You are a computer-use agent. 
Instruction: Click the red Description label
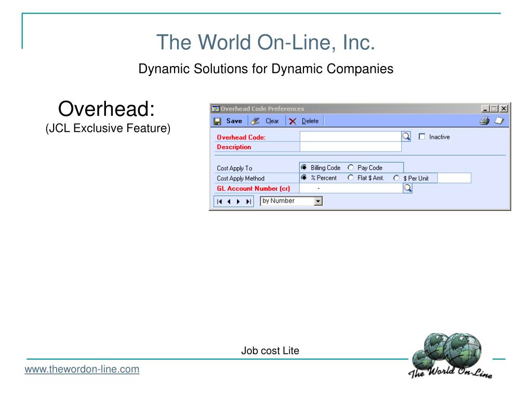[234, 147]
